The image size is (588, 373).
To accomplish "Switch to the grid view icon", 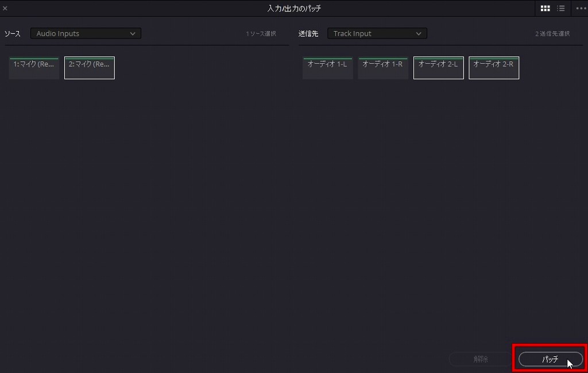I will [546, 9].
